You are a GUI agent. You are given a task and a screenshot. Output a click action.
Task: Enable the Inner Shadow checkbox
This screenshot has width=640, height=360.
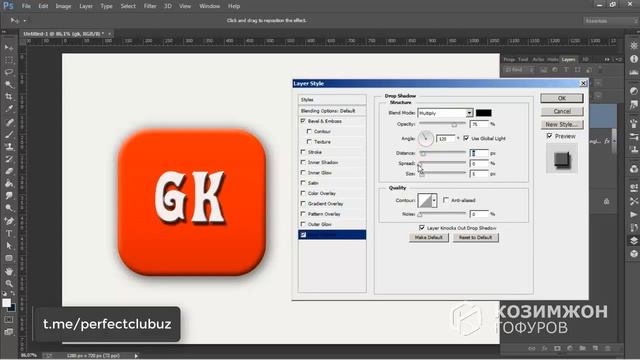[x=303, y=162]
